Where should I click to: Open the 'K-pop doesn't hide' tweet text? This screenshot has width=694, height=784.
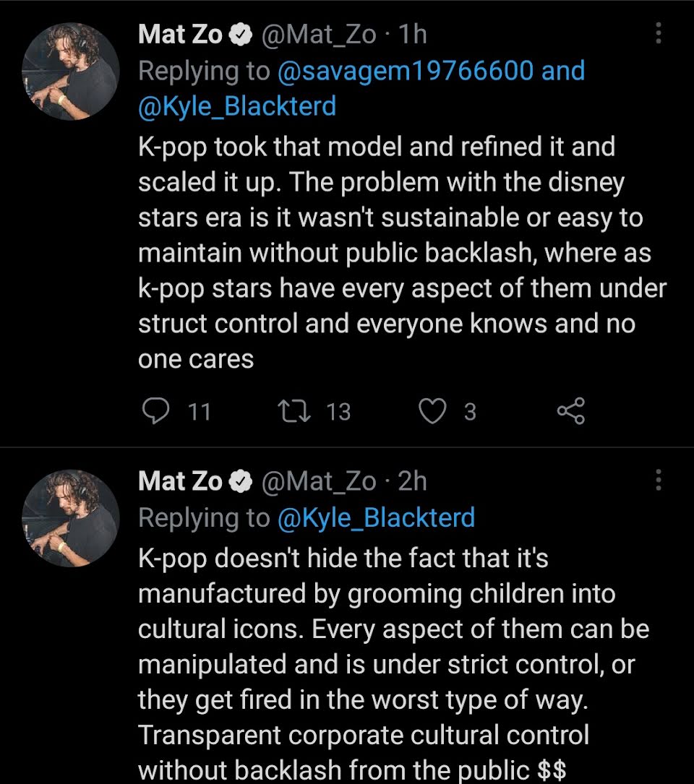point(393,663)
